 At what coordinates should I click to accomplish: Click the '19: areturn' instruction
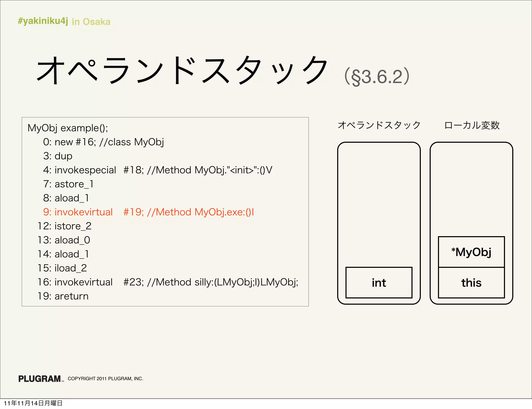[63, 296]
